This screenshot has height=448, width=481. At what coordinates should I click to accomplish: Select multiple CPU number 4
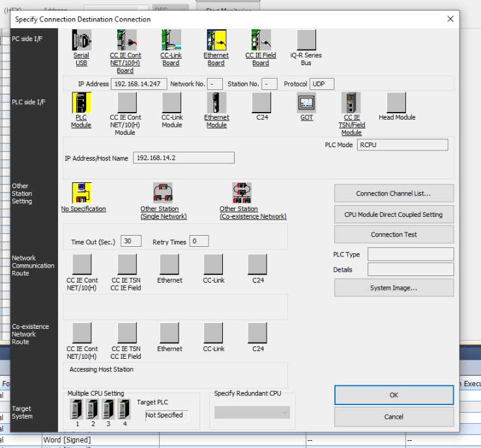click(124, 409)
